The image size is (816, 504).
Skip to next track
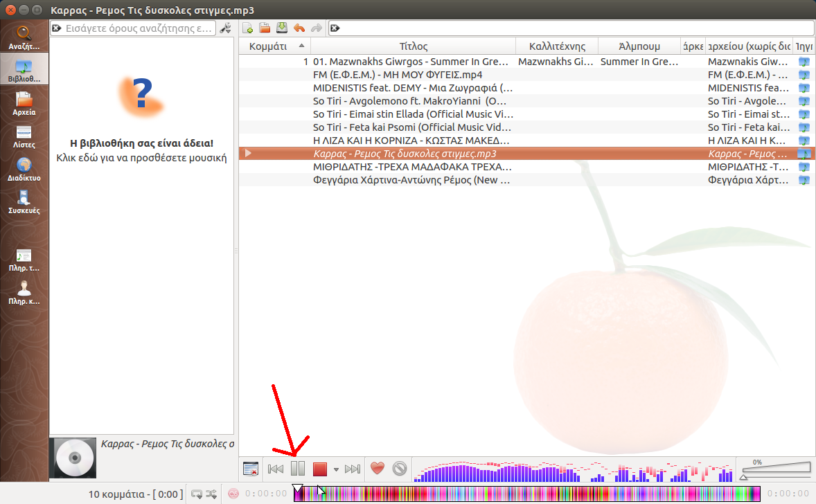tap(353, 469)
